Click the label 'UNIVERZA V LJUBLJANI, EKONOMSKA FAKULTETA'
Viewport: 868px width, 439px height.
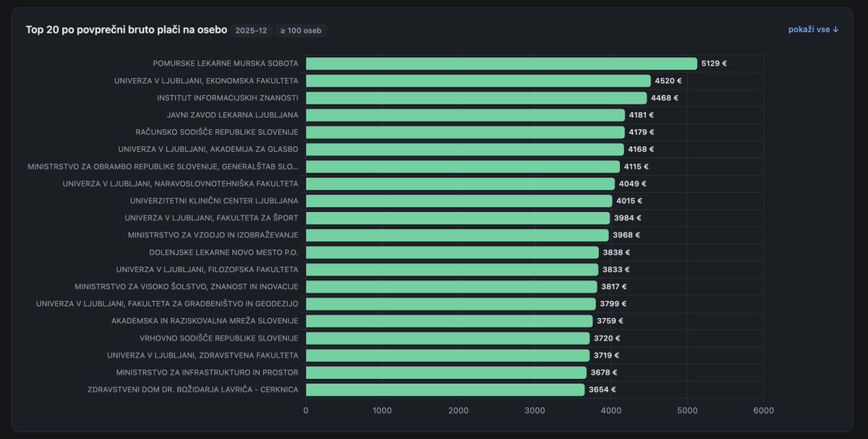206,81
